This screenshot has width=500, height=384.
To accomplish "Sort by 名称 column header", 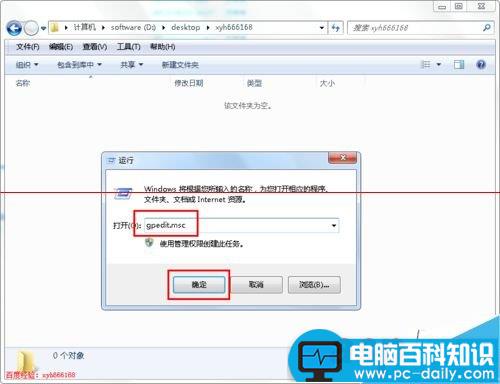I will click(x=23, y=83).
